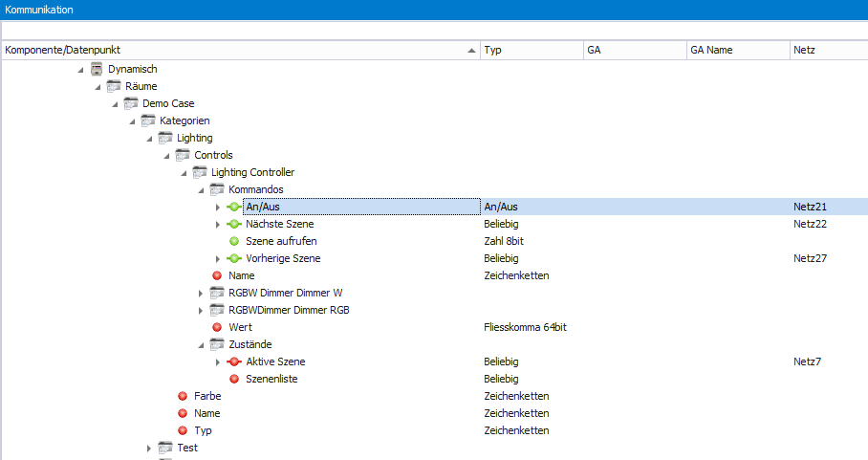Click the green Vorherige Szene datapoint icon
Screen dimensions: 868x460
tap(234, 258)
